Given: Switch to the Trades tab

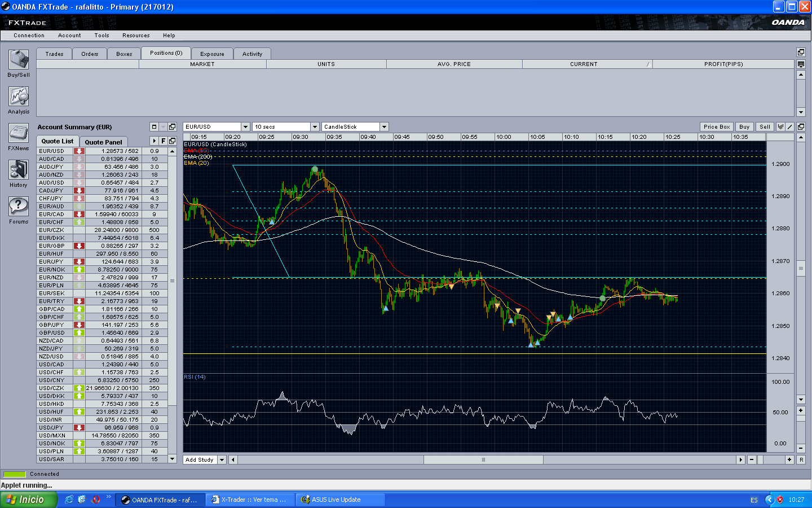Looking at the screenshot, I should click(x=54, y=54).
